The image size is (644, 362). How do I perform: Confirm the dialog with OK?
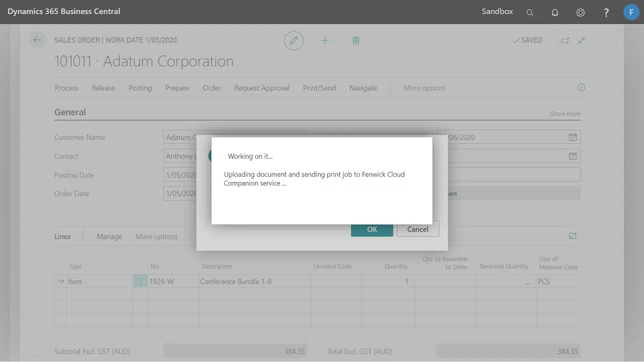point(372,229)
